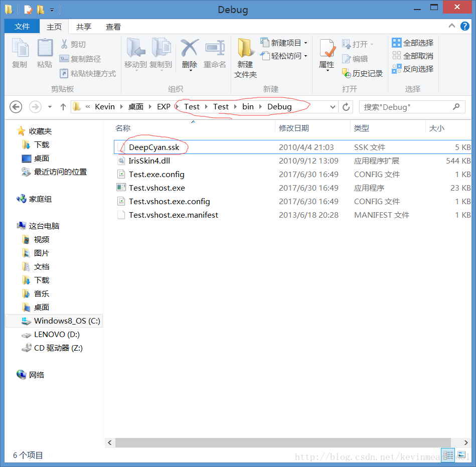Image resolution: width=476 pixels, height=467 pixels.
Task: Select LENOVO (D:) drive
Action: (50, 334)
